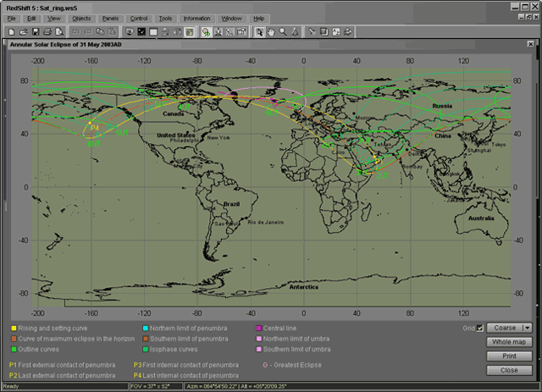The width and height of the screenshot is (542, 392).
Task: Click the Open file folder icon
Action: coord(24,32)
